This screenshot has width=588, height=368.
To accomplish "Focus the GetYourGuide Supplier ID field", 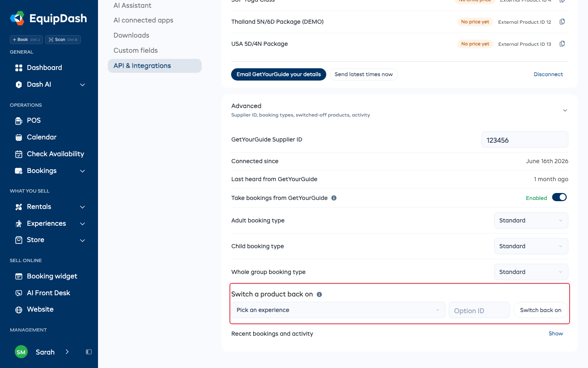I will 525,140.
